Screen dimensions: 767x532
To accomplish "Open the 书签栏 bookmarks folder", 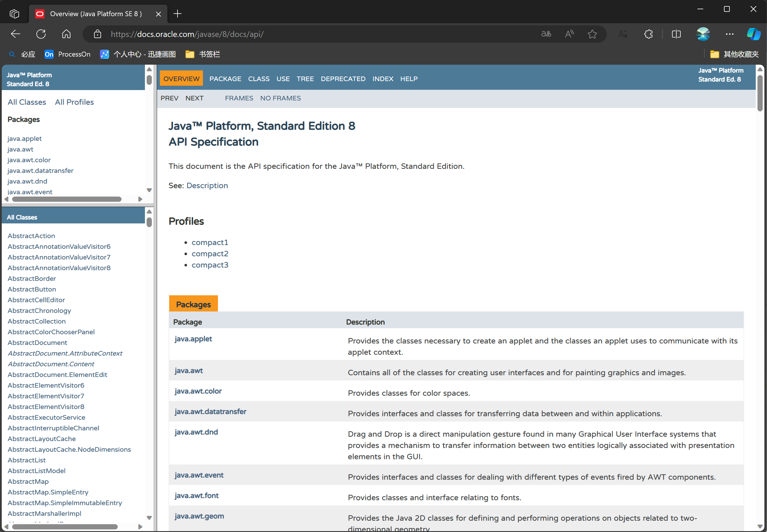I will pyautogui.click(x=203, y=54).
